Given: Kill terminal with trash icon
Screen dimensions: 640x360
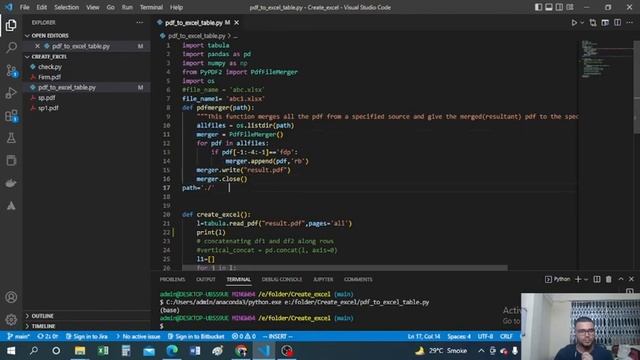Looking at the screenshot, I should pyautogui.click(x=609, y=279).
